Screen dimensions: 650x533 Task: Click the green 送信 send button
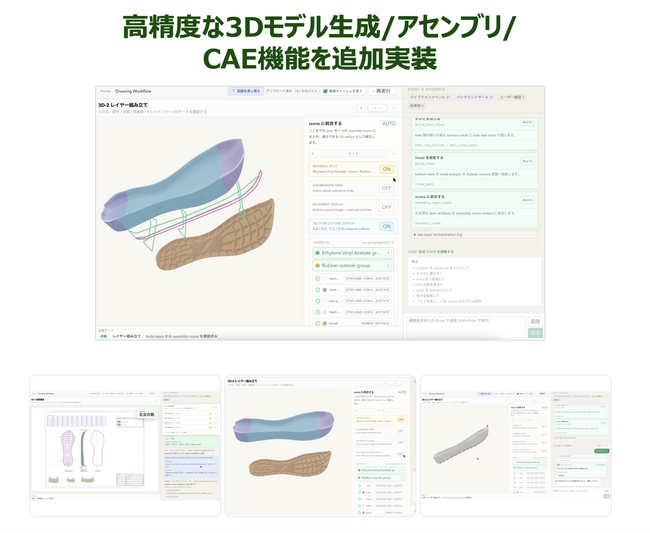tap(535, 332)
